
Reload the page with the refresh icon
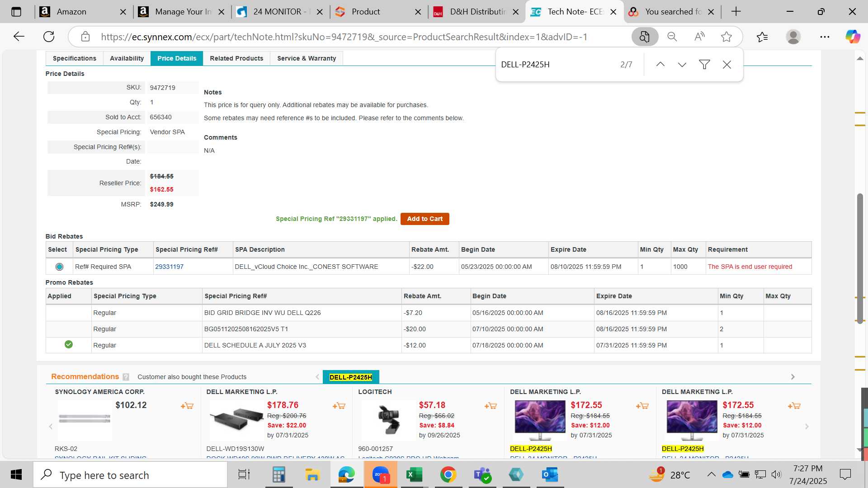click(x=49, y=37)
